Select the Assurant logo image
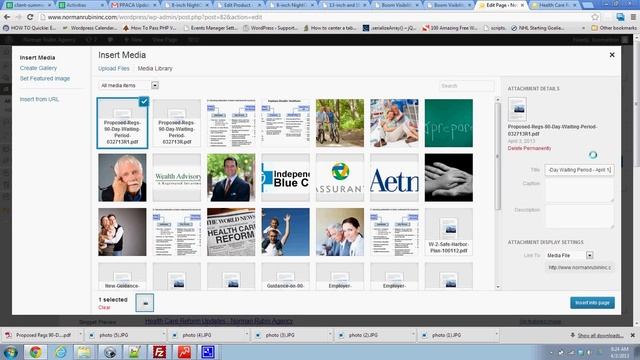Screen dimensions: 640x360 point(340,178)
